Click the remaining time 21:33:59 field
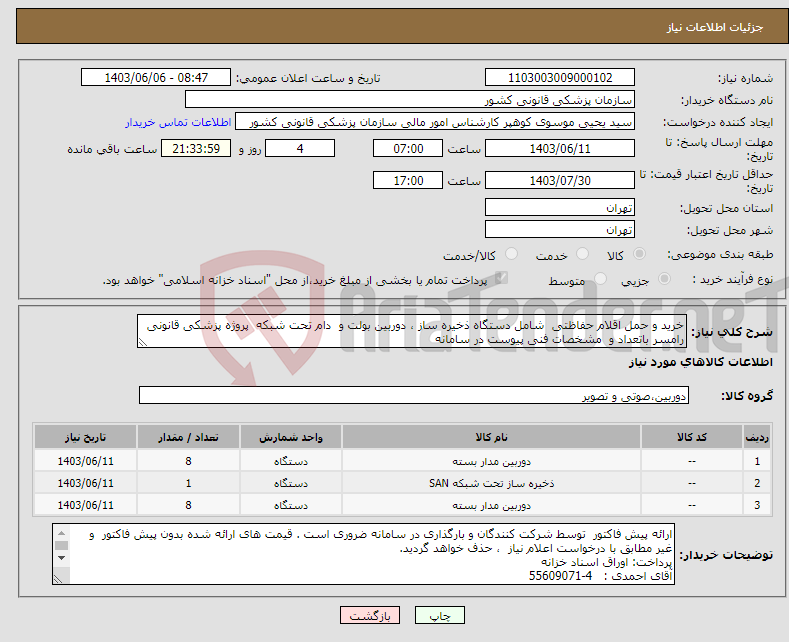The height and width of the screenshot is (642, 789). tap(196, 148)
